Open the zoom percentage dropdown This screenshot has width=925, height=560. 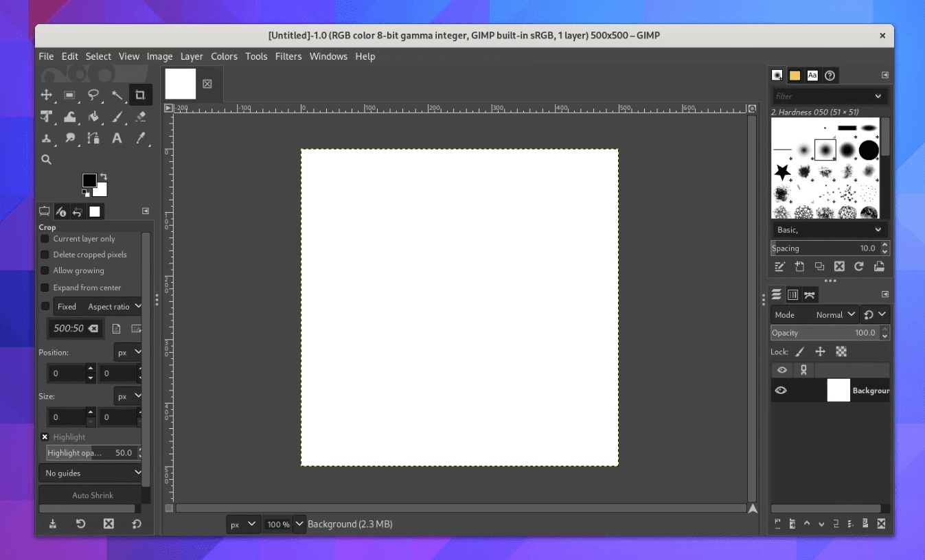pos(299,524)
